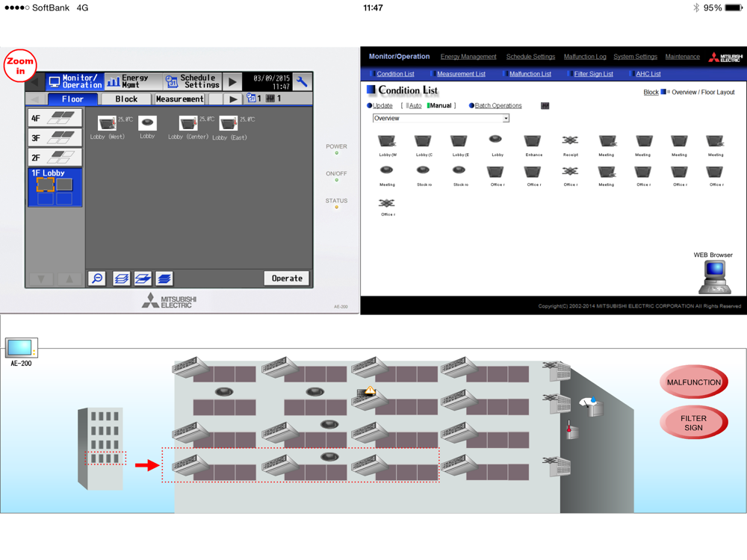Image resolution: width=747 pixels, height=560 pixels.
Task: Open Malfunction Log link
Action: [x=585, y=57]
